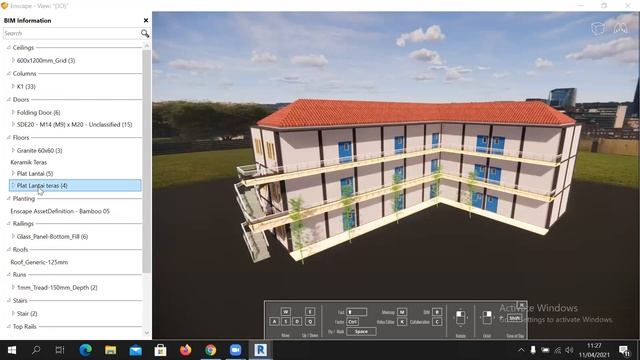
Task: Select the Keramik Teras row
Action: (29, 162)
